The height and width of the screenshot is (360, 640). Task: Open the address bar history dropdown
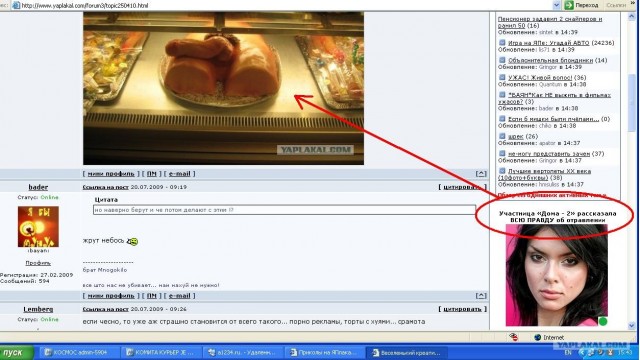(x=556, y=5)
